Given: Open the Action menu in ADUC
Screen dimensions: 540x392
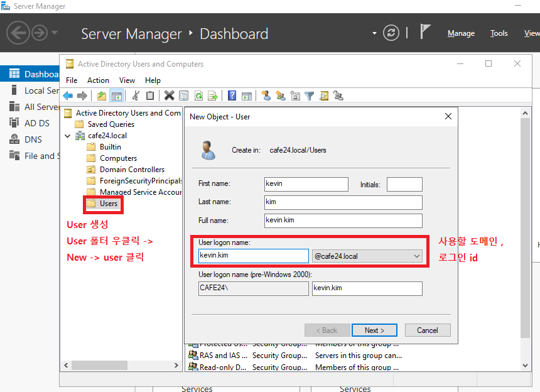Looking at the screenshot, I should (x=98, y=80).
